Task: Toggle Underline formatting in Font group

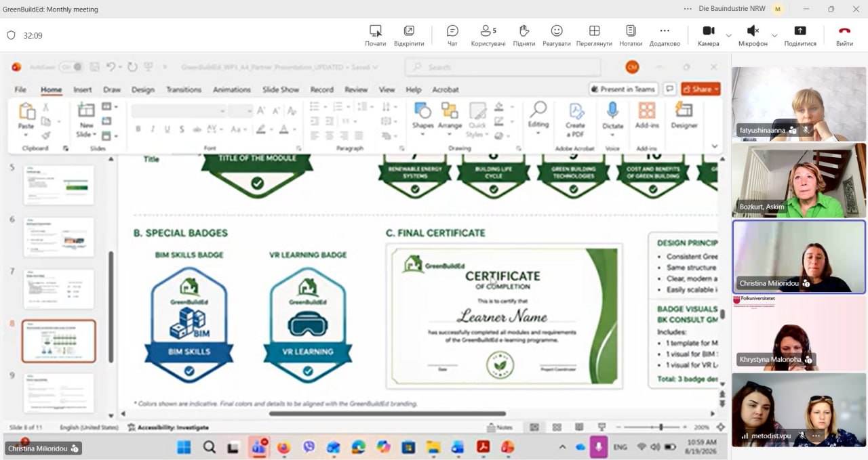Action: click(x=167, y=129)
